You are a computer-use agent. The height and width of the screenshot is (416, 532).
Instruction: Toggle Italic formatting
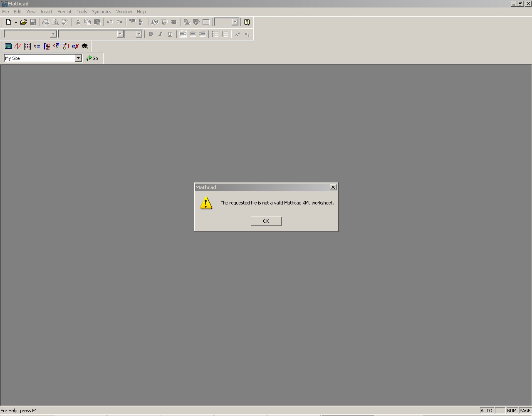tap(161, 34)
